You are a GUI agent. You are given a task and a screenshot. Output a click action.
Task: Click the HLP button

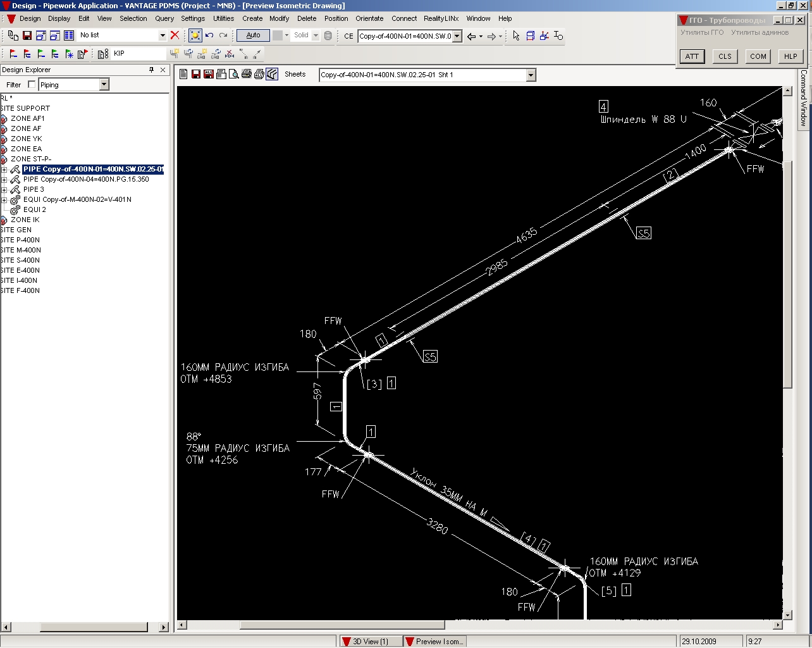point(791,56)
